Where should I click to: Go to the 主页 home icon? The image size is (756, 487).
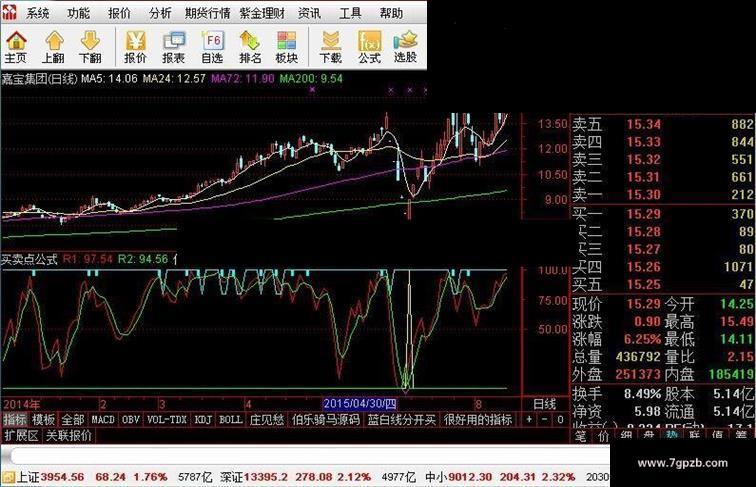(x=16, y=47)
